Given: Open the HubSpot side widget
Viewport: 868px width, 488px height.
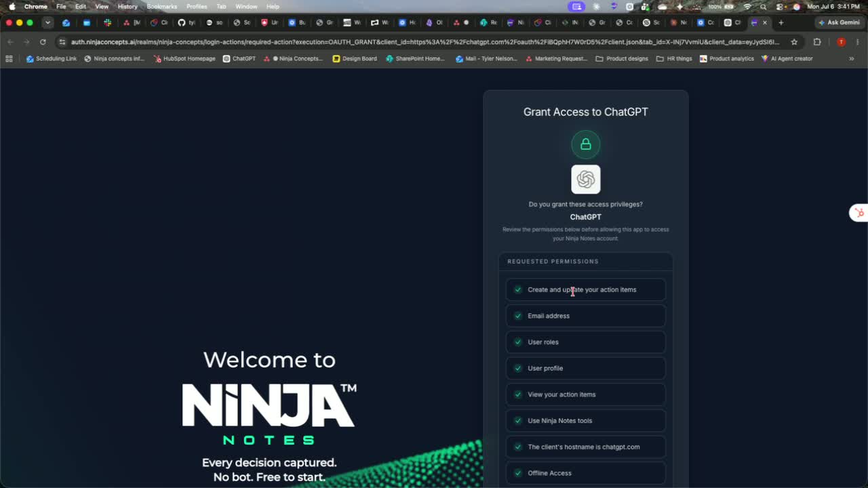Looking at the screenshot, I should pyautogui.click(x=859, y=213).
